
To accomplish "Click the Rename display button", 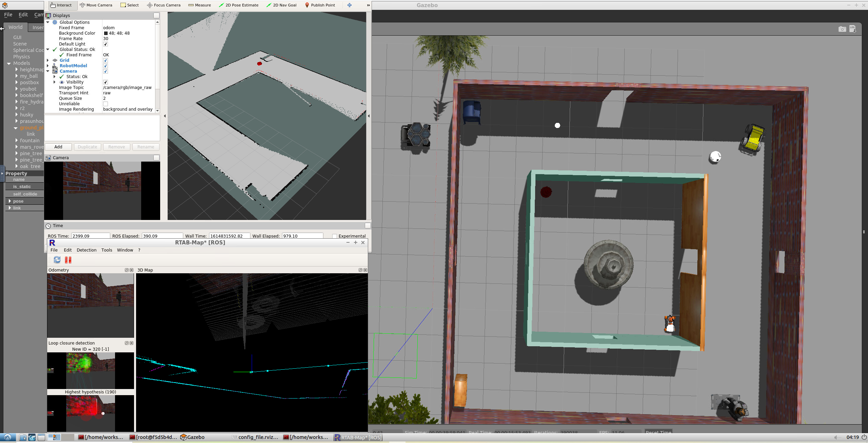I will [x=146, y=147].
